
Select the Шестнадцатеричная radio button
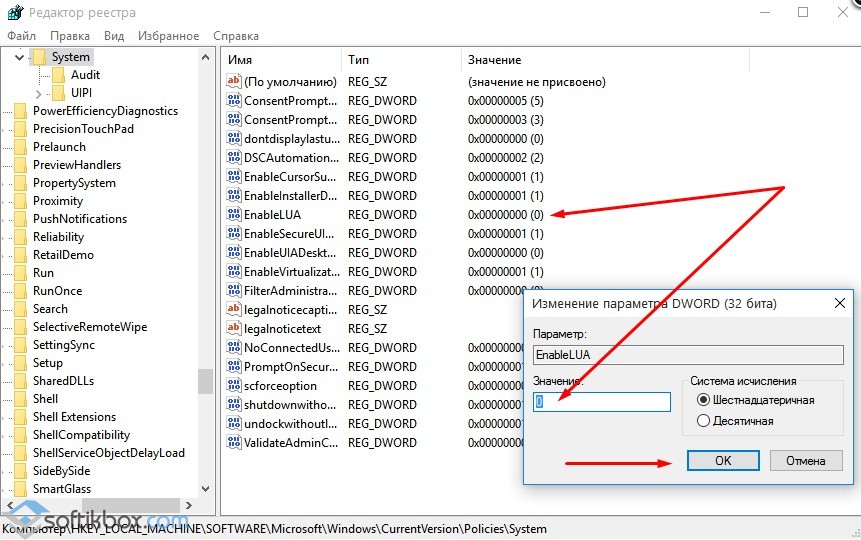click(703, 400)
